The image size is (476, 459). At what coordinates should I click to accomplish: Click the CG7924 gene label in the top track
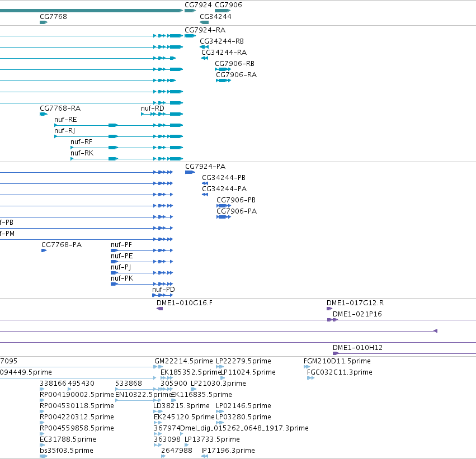[x=198, y=5]
